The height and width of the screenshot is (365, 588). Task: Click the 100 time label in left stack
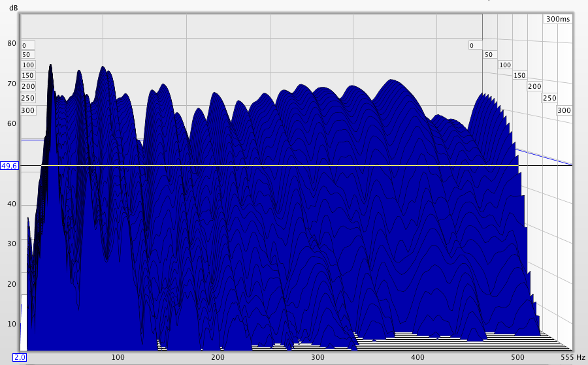(28, 65)
